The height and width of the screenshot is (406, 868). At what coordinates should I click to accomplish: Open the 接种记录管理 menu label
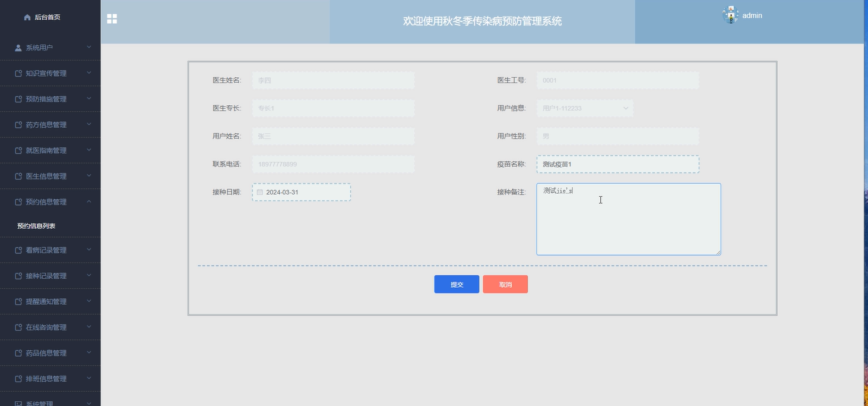46,276
